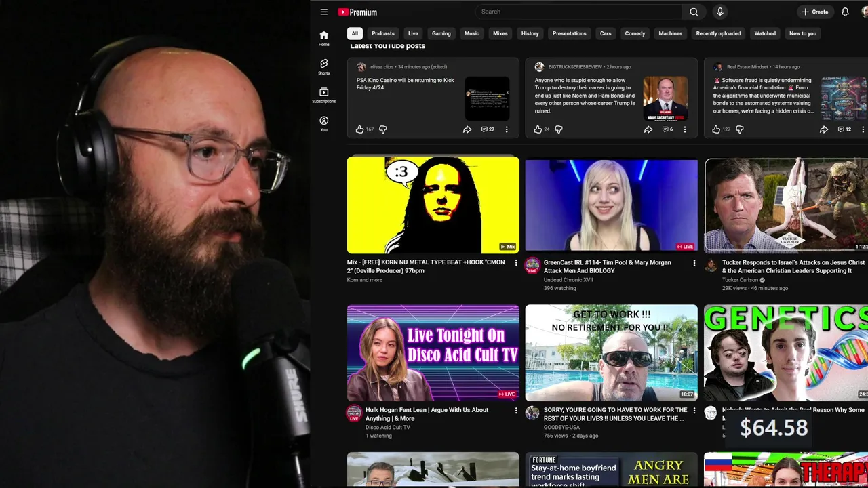This screenshot has width=868, height=488.
Task: Click the search magnifier button
Action: [x=694, y=12]
